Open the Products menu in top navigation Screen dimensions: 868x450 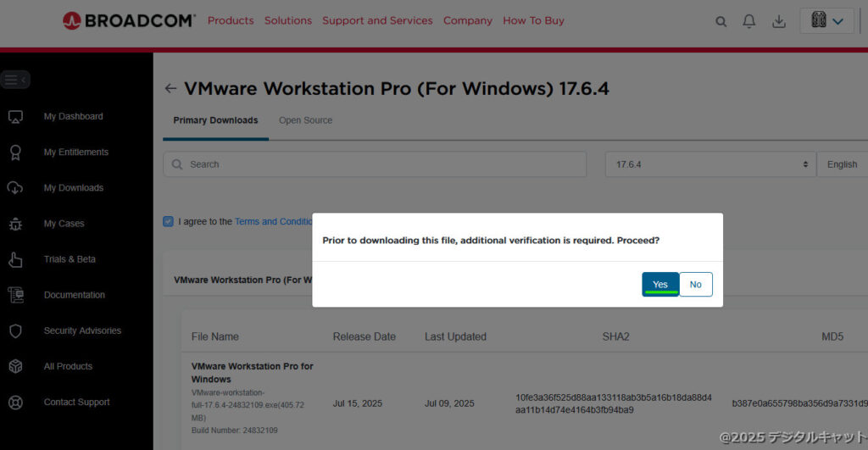click(x=231, y=20)
